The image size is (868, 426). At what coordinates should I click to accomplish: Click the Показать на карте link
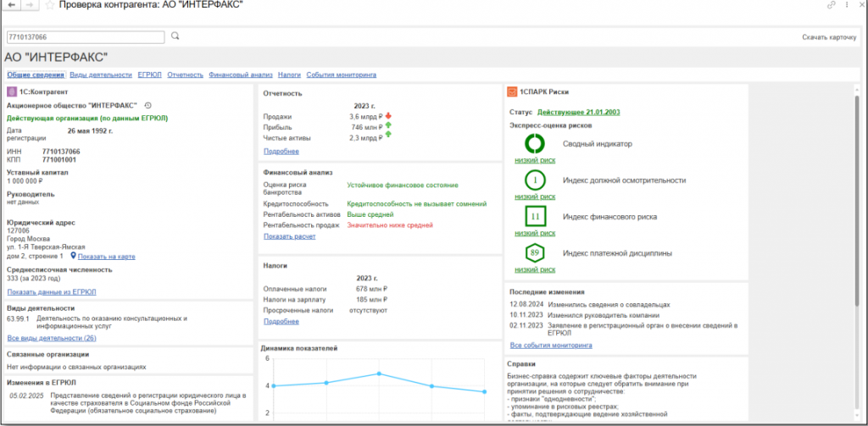coord(106,257)
